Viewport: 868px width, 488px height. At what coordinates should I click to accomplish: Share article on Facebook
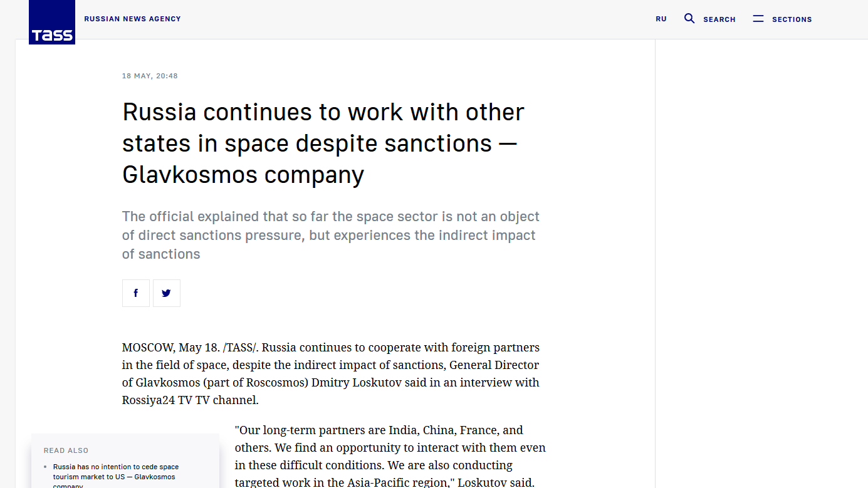[136, 293]
